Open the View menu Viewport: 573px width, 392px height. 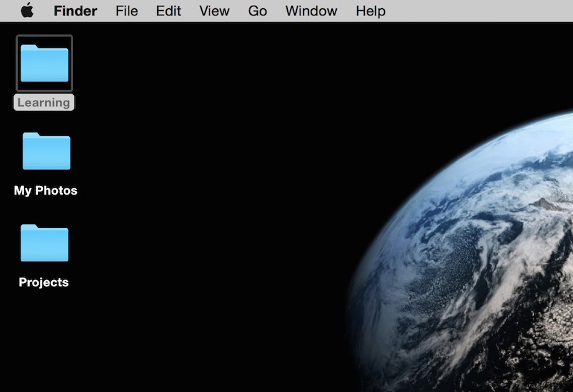pyautogui.click(x=214, y=11)
